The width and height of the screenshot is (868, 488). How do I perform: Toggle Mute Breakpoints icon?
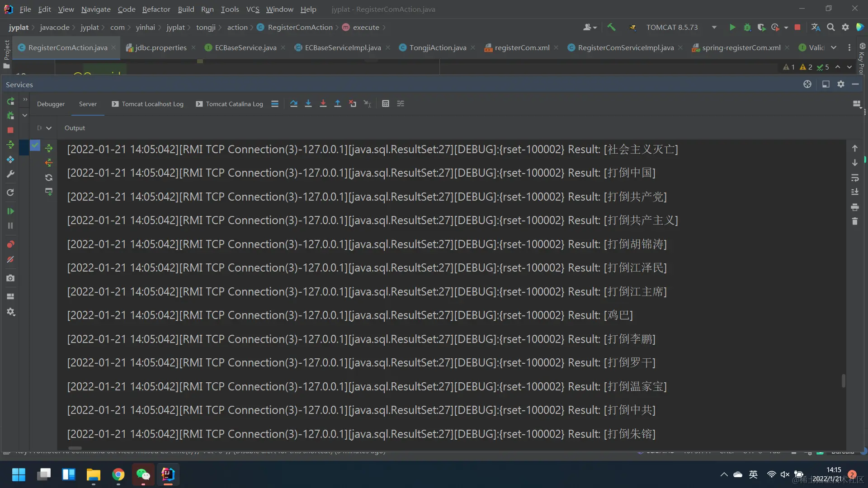[10, 259]
